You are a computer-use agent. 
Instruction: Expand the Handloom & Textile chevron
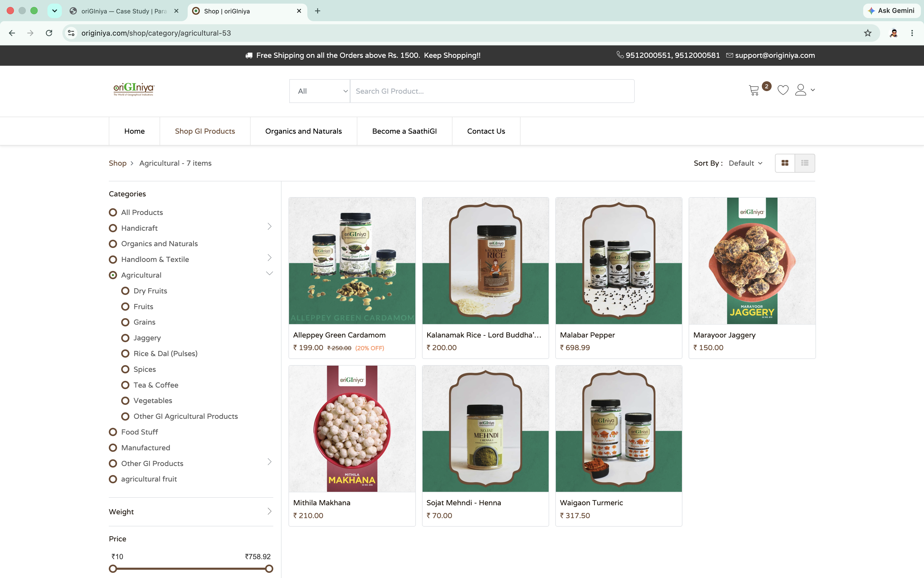click(270, 258)
